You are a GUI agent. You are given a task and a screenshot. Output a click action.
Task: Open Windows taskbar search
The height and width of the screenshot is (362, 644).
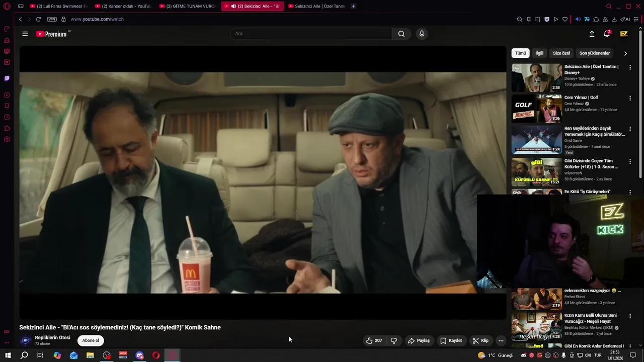point(24,355)
